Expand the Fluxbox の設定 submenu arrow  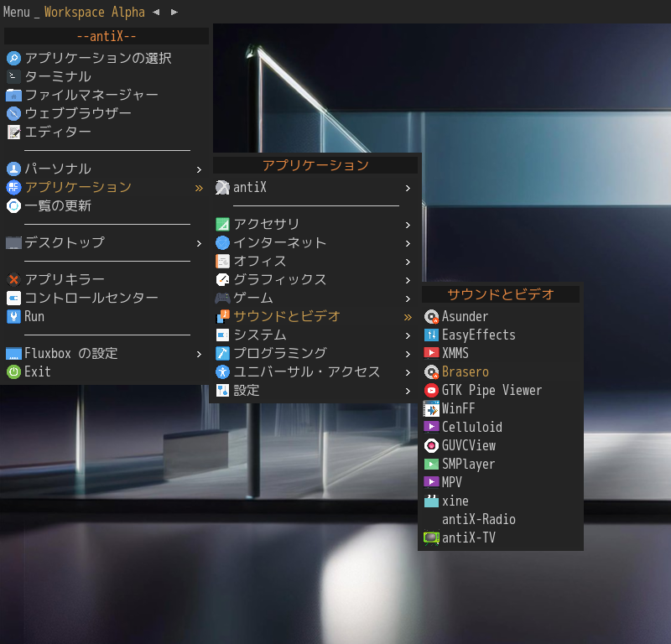click(199, 355)
